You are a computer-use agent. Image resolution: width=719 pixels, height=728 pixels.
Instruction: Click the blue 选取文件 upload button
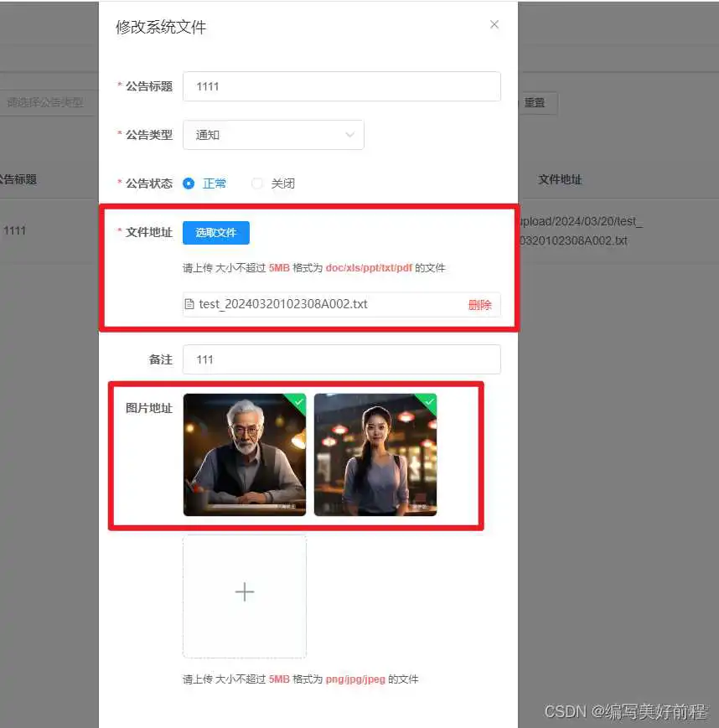click(215, 233)
